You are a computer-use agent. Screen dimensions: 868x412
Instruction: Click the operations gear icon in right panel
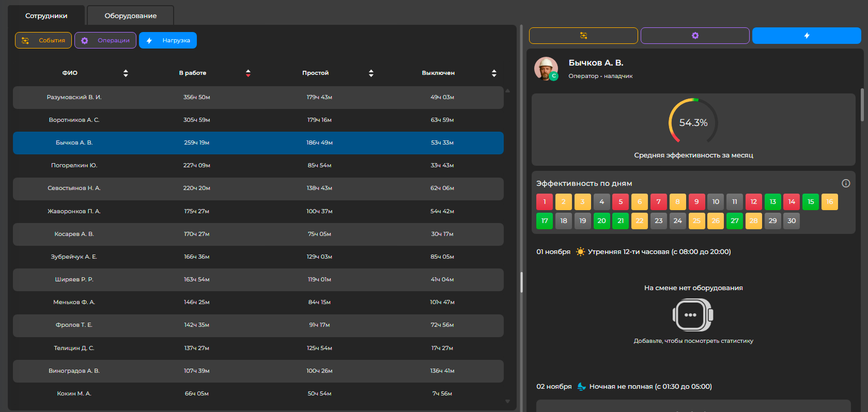695,36
